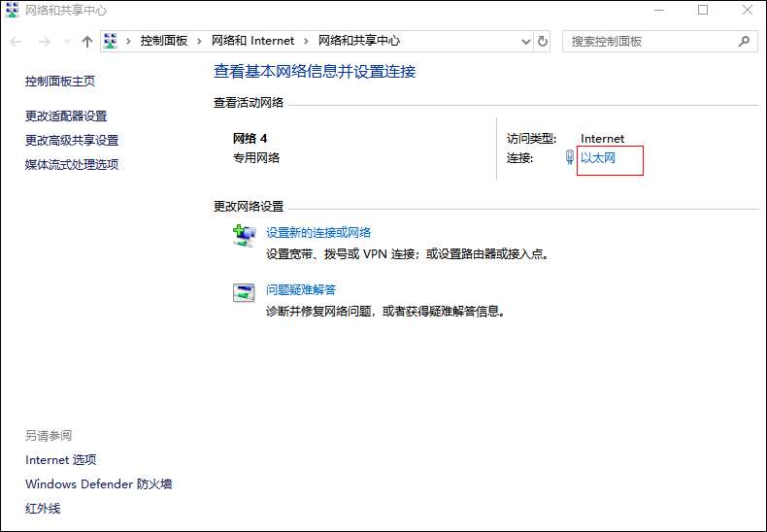Click the 网络 4 network name
Image resolution: width=767 pixels, height=532 pixels.
(250, 139)
